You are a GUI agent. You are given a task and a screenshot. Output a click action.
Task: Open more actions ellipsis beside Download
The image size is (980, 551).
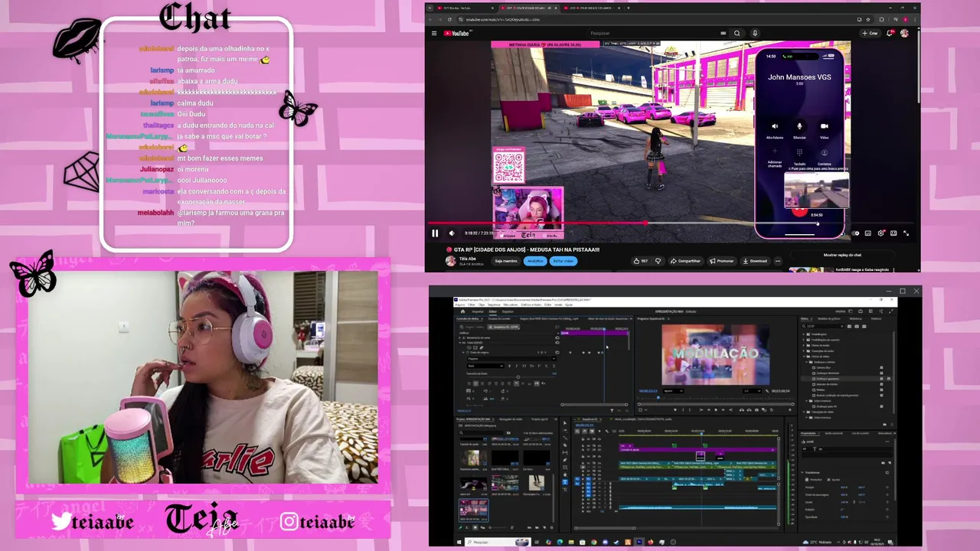click(778, 261)
